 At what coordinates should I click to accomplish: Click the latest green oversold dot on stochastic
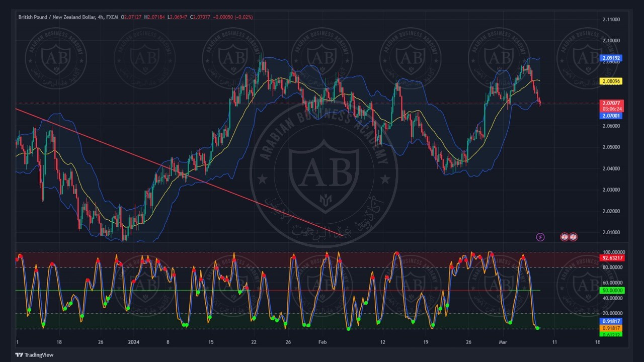click(538, 328)
